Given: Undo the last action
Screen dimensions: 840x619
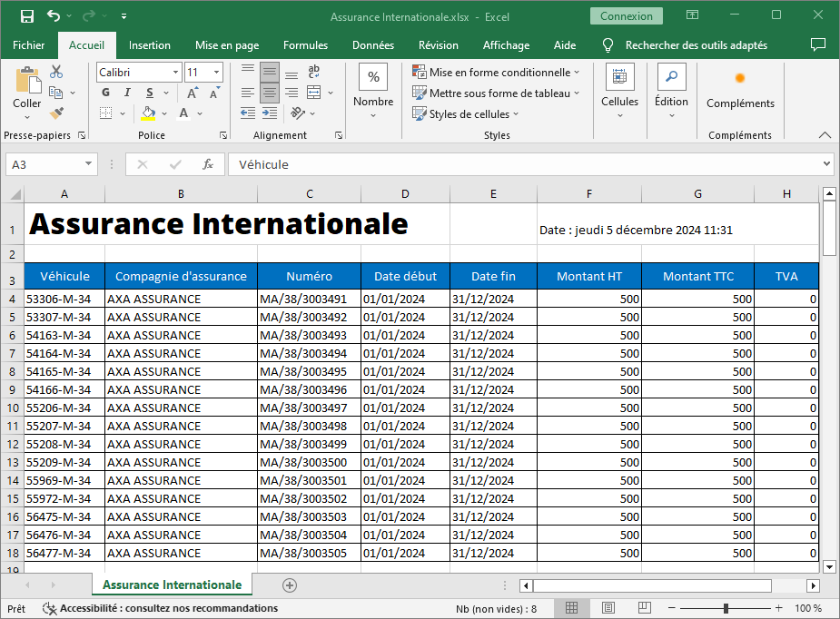Looking at the screenshot, I should pyautogui.click(x=53, y=16).
